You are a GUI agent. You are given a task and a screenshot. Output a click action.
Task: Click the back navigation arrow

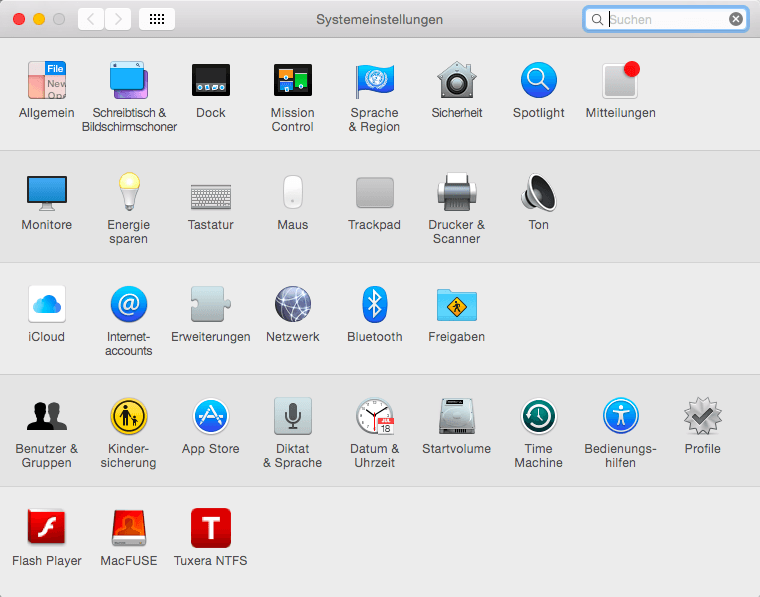(91, 19)
